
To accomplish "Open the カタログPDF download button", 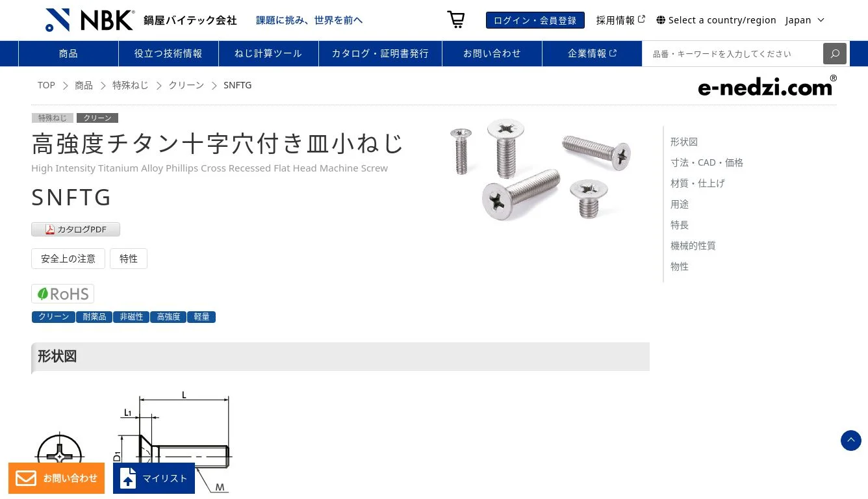I will click(x=75, y=229).
